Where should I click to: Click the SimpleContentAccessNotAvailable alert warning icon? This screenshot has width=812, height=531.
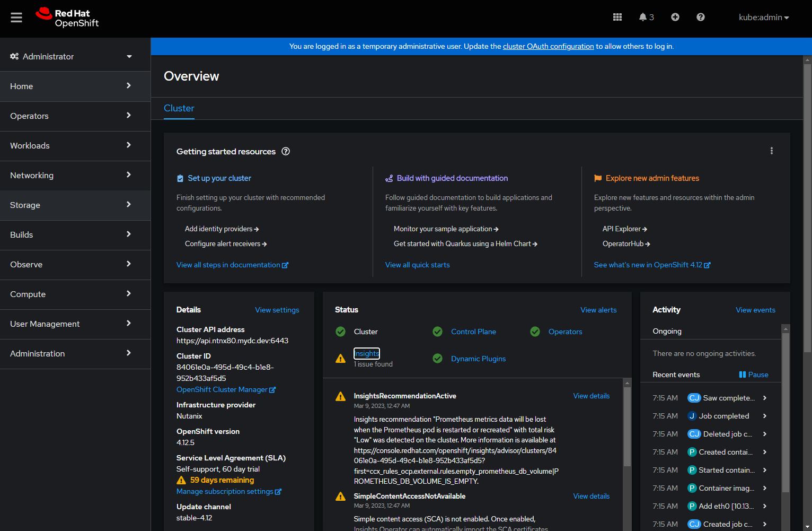[340, 497]
